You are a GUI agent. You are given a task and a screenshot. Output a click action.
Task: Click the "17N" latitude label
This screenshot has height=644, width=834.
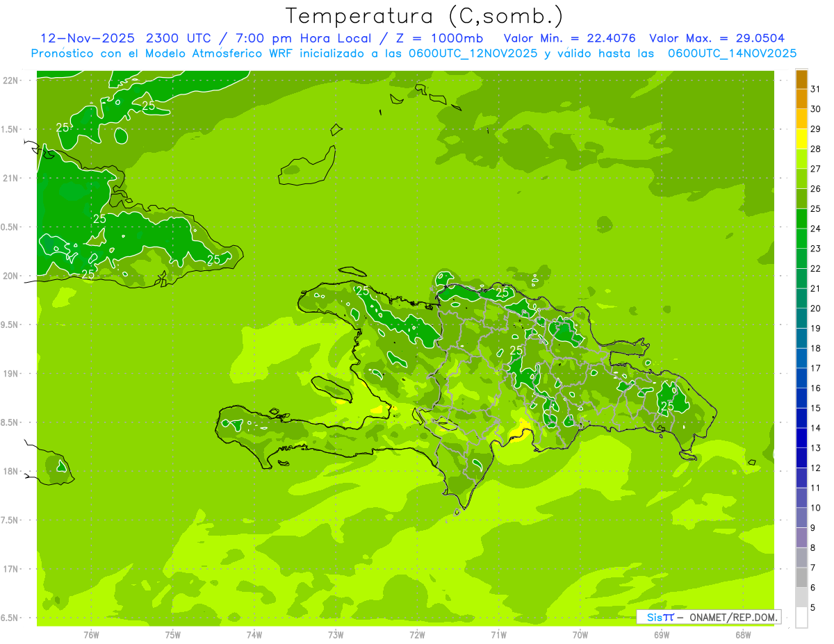pyautogui.click(x=10, y=569)
